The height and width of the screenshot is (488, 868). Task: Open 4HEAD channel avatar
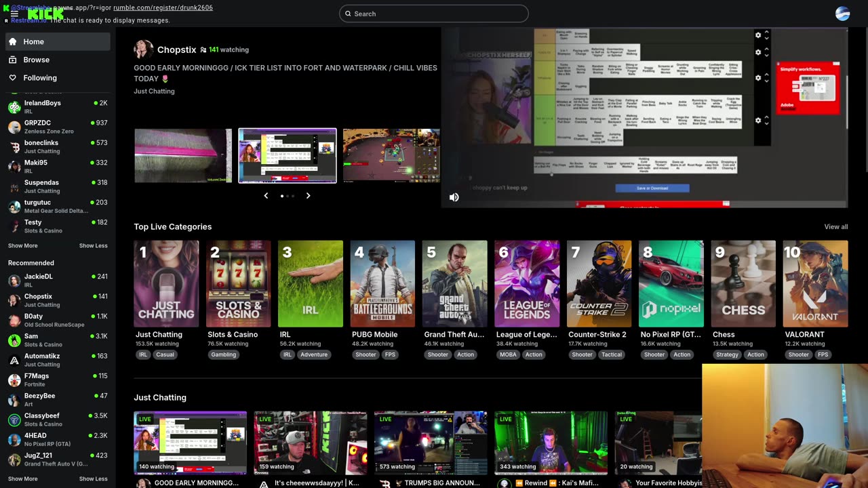(14, 440)
